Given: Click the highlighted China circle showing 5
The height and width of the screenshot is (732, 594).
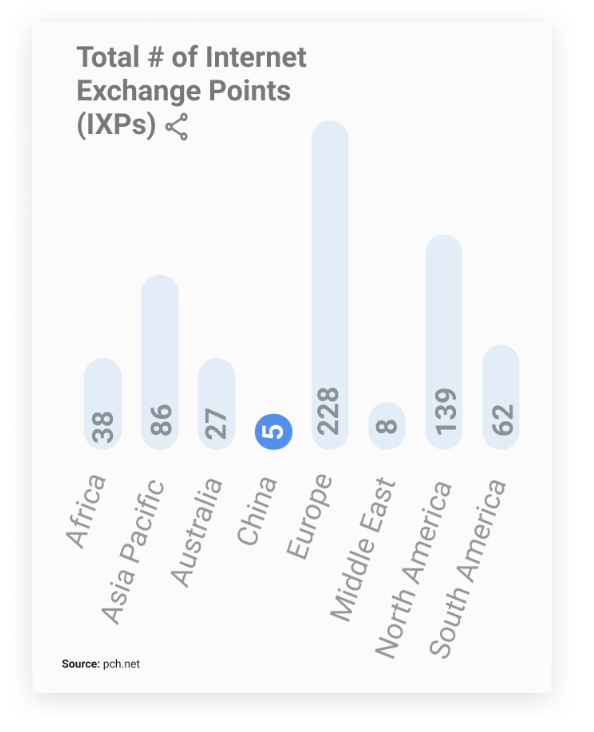Looking at the screenshot, I should [274, 431].
